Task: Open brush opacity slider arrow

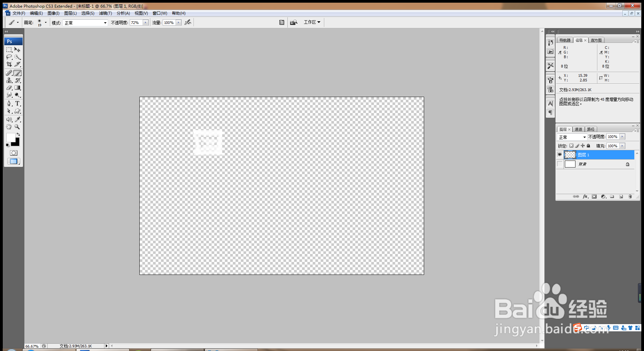Action: point(146,23)
